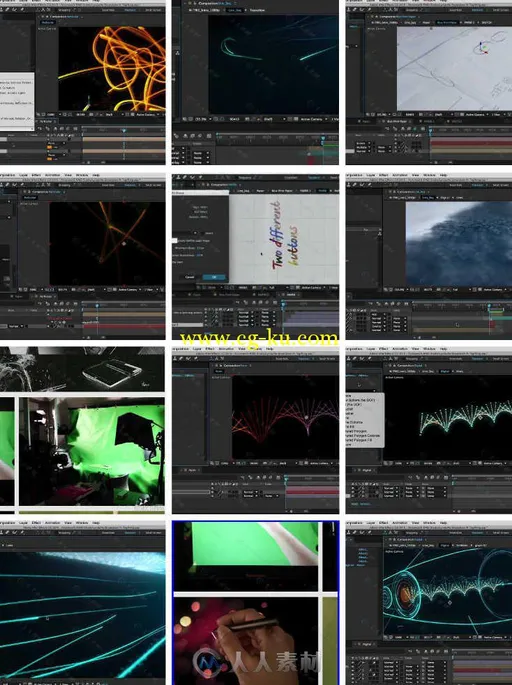Click Minimum Area value in the dialog
512x685 pixels.
(x=201, y=248)
